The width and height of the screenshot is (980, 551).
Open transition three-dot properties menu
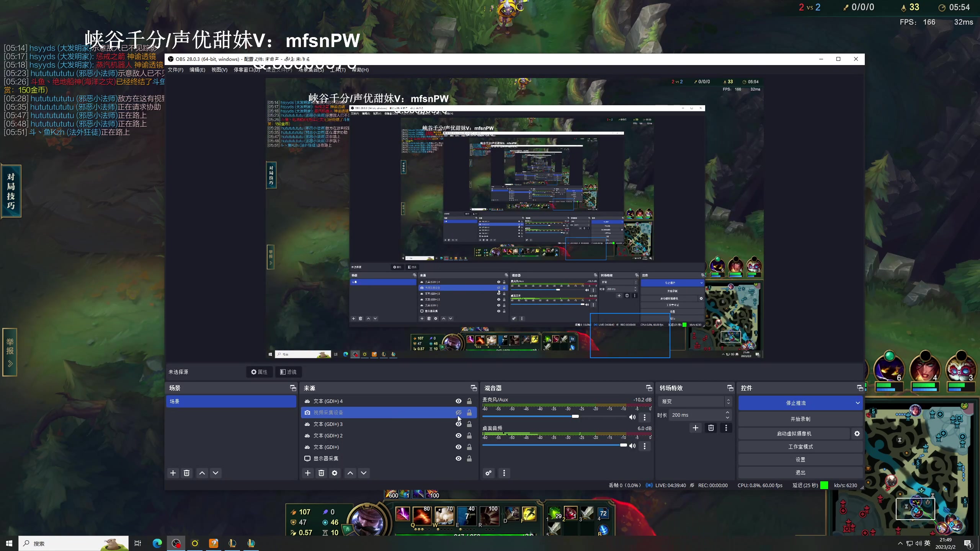click(726, 428)
